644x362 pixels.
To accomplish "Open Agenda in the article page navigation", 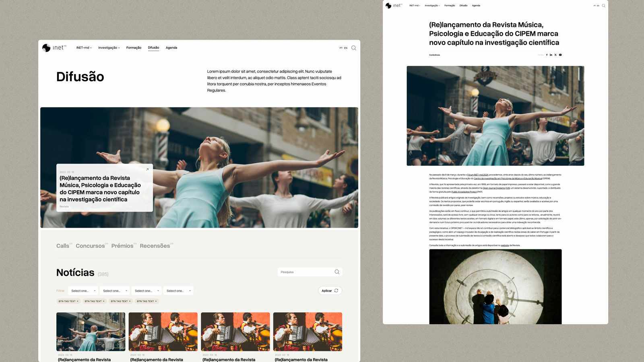I will click(x=476, y=6).
